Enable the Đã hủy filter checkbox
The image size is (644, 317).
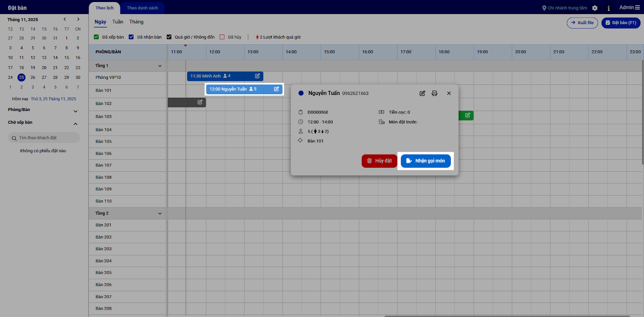(222, 37)
